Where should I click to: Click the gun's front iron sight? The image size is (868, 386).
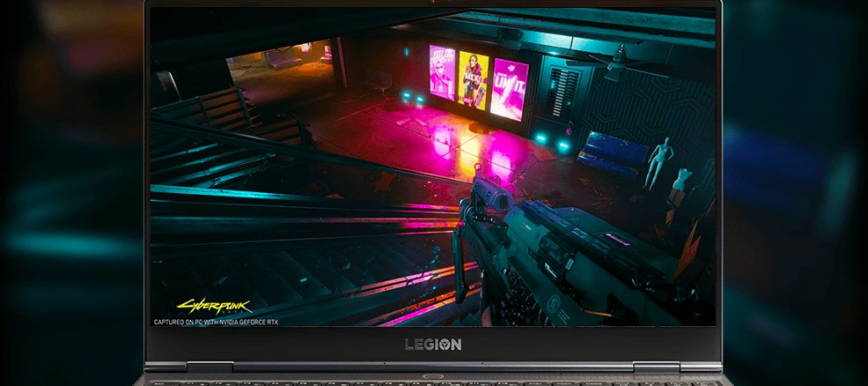(477, 169)
